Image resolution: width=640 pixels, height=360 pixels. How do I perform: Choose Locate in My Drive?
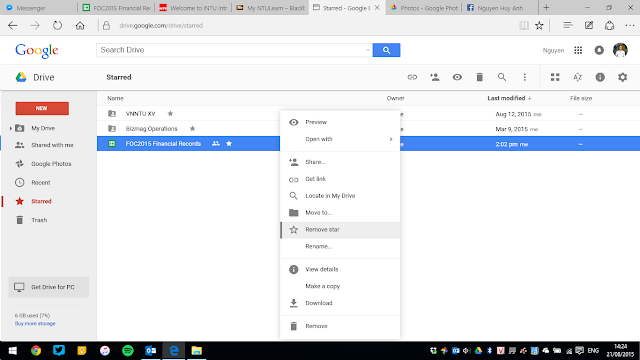click(x=340, y=196)
